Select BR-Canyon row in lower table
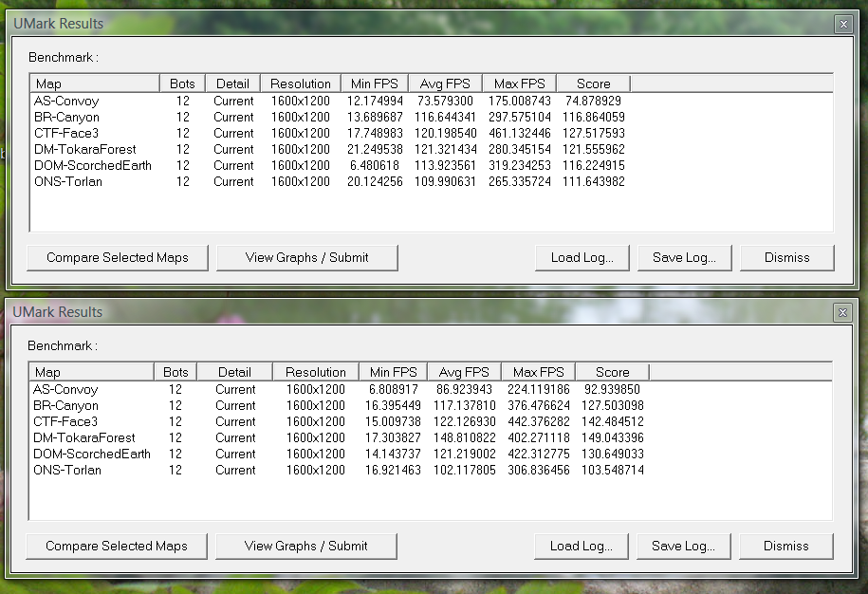This screenshot has width=868, height=594. pos(339,406)
